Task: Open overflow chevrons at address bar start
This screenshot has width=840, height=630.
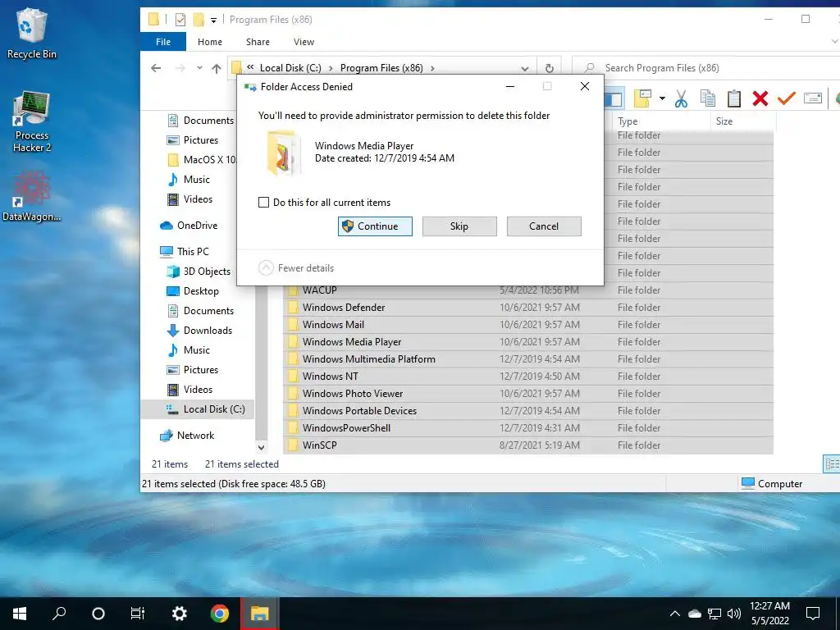Action: pyautogui.click(x=250, y=67)
